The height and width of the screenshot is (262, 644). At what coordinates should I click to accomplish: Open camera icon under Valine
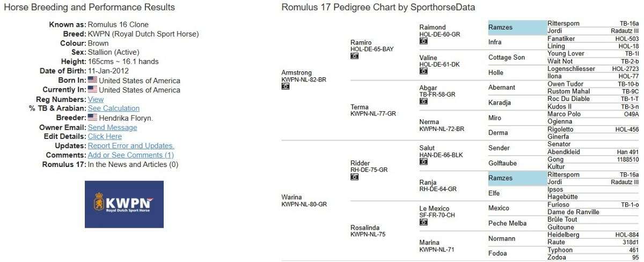[x=423, y=71]
